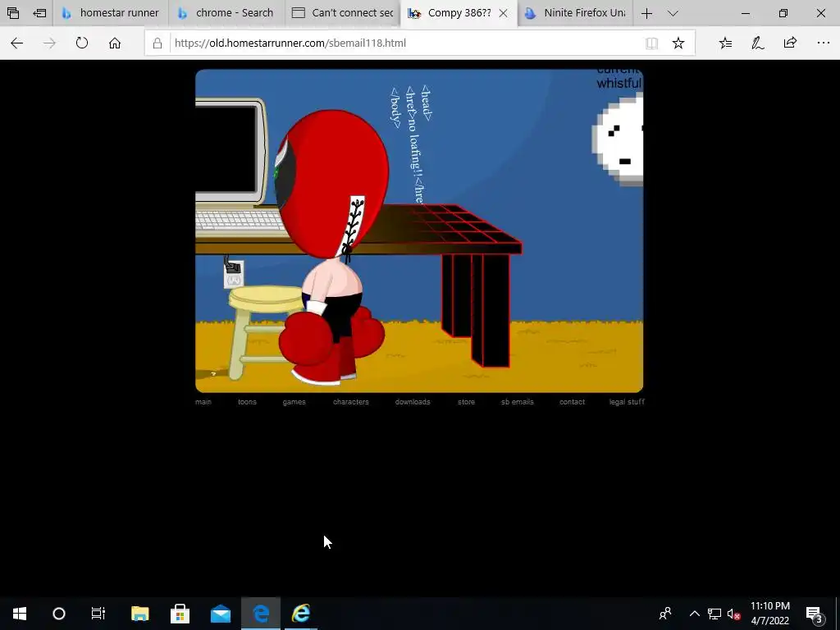The height and width of the screenshot is (630, 840).
Task: Restore down the Edge window
Action: tap(783, 13)
